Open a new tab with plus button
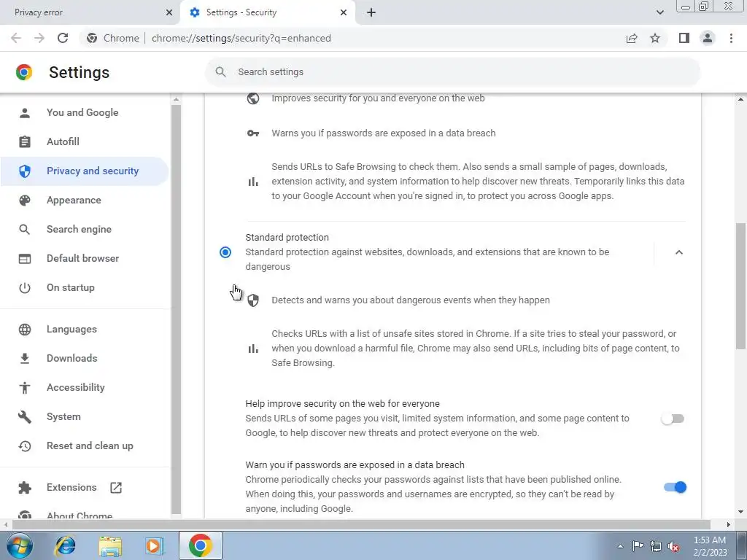 371,12
